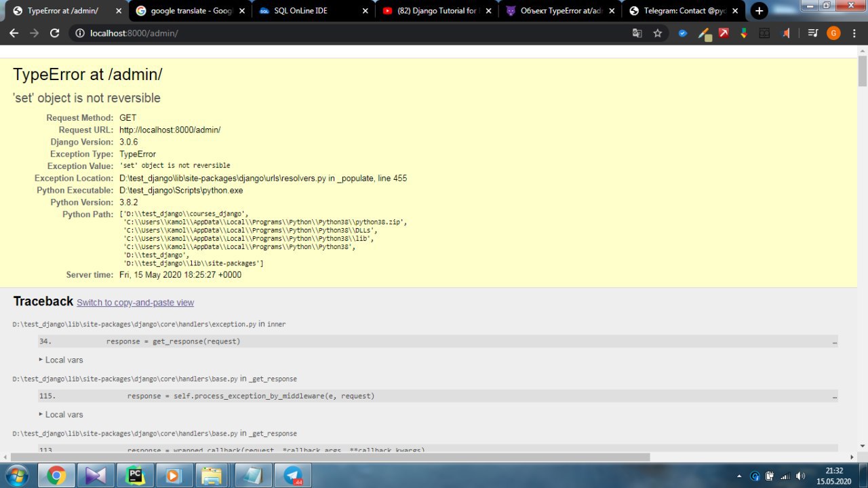Image resolution: width=868 pixels, height=488 pixels.
Task: Click the horizontal page scrollbar thumb
Action: (x=330, y=457)
